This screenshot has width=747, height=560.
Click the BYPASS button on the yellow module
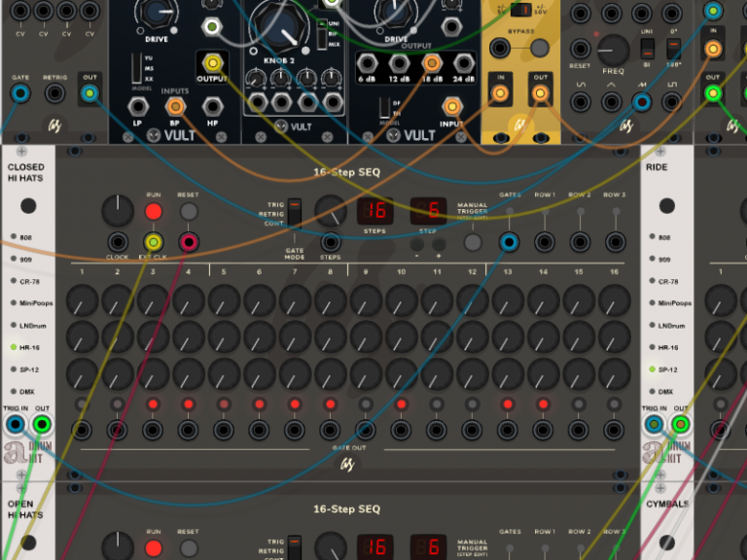(x=539, y=48)
